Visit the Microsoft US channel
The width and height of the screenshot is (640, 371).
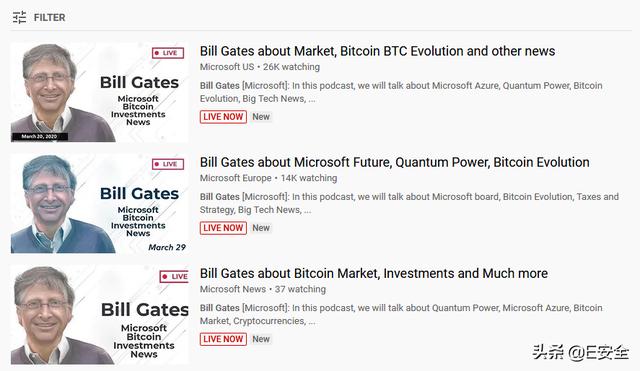tap(227, 67)
